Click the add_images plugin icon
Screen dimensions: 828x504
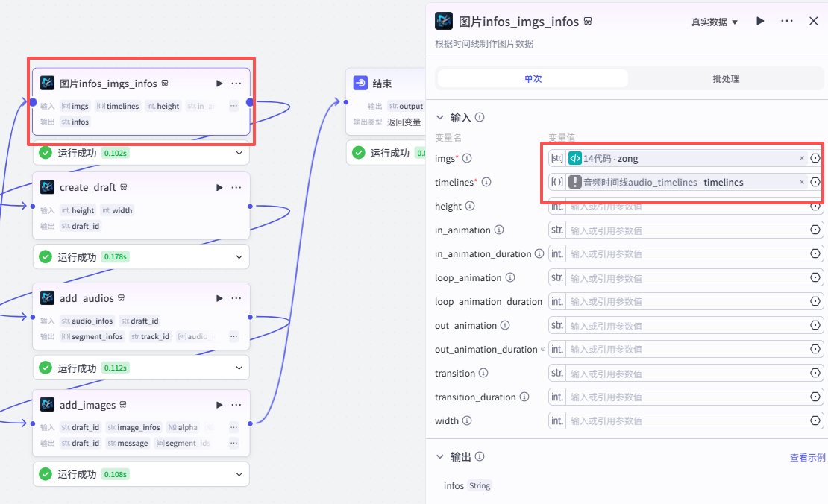point(48,404)
